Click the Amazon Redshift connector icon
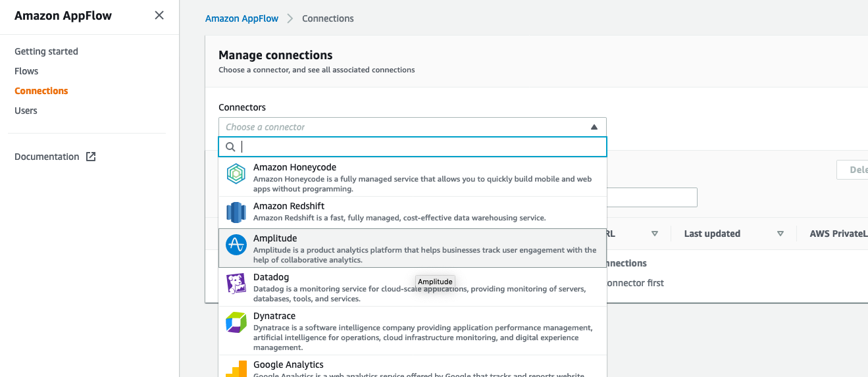The image size is (868, 377). click(236, 212)
